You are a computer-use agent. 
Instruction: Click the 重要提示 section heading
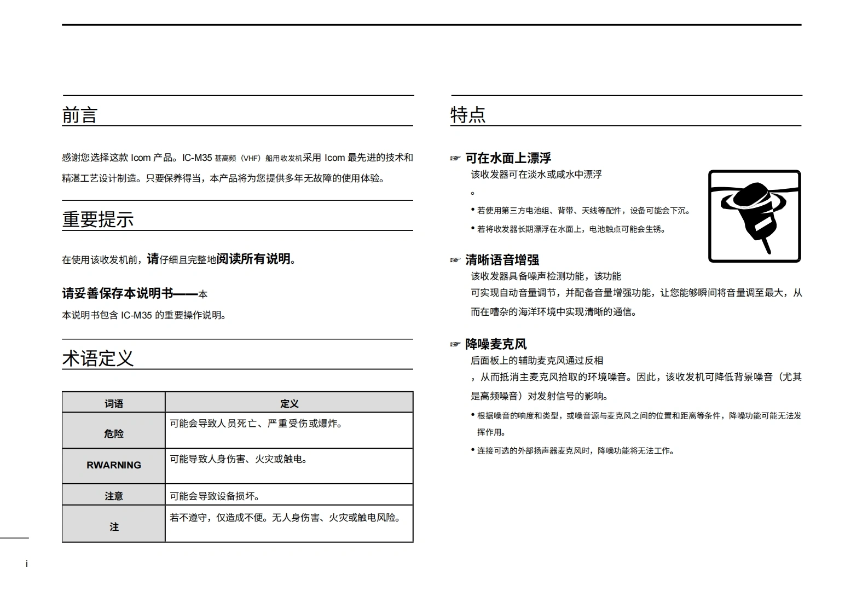coord(98,219)
